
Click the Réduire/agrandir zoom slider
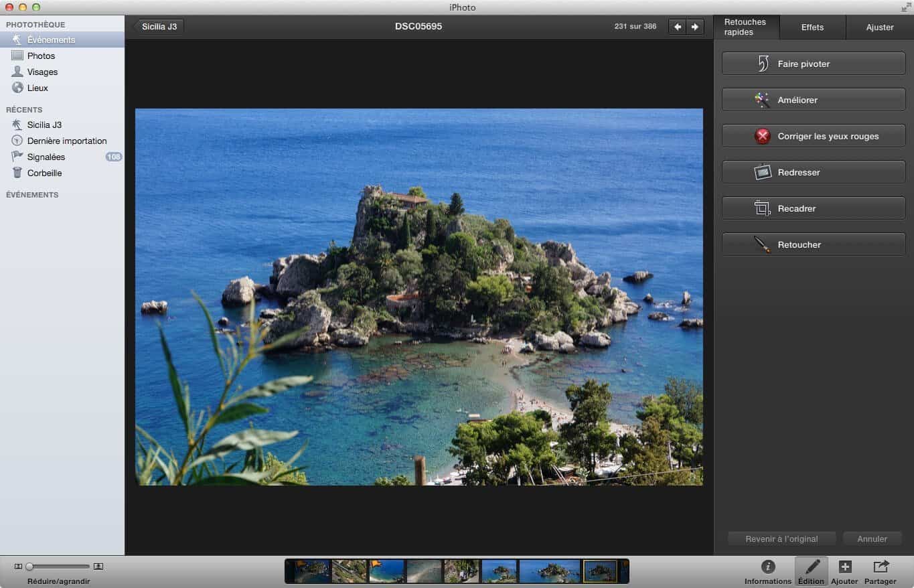(57, 567)
